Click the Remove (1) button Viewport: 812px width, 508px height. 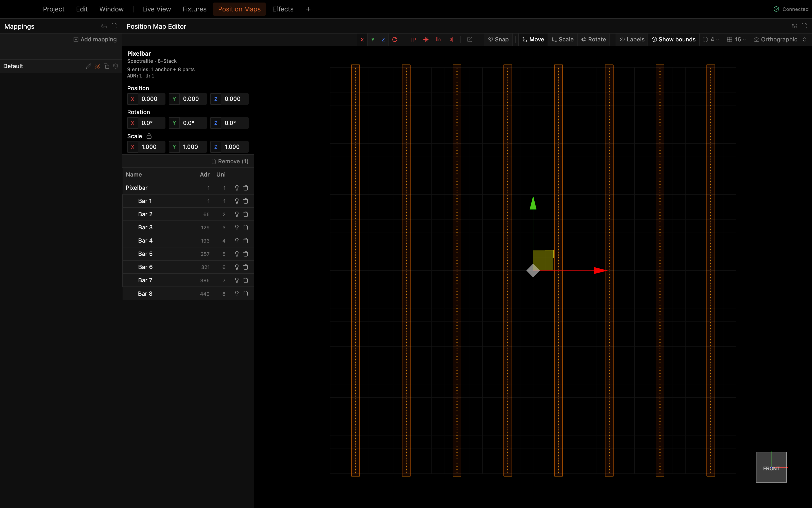[x=230, y=162]
